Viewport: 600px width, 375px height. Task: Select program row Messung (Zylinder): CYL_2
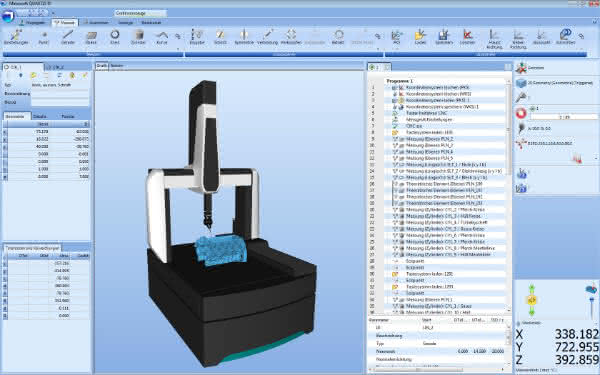445,210
